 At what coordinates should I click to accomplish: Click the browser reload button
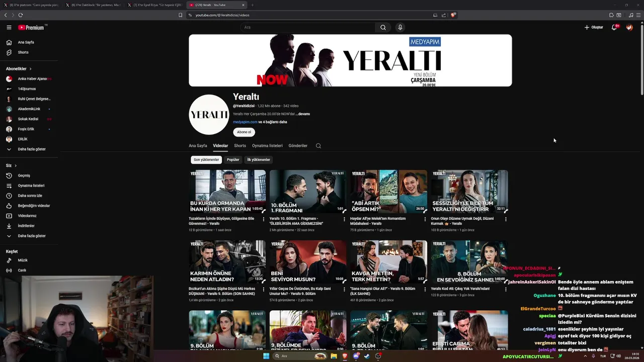(21, 15)
